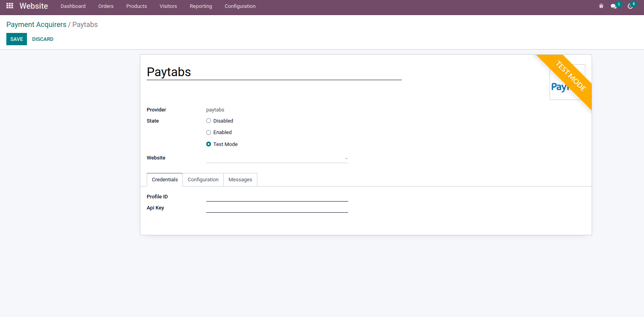Open the Dashboard menu
644x317 pixels.
(x=73, y=6)
